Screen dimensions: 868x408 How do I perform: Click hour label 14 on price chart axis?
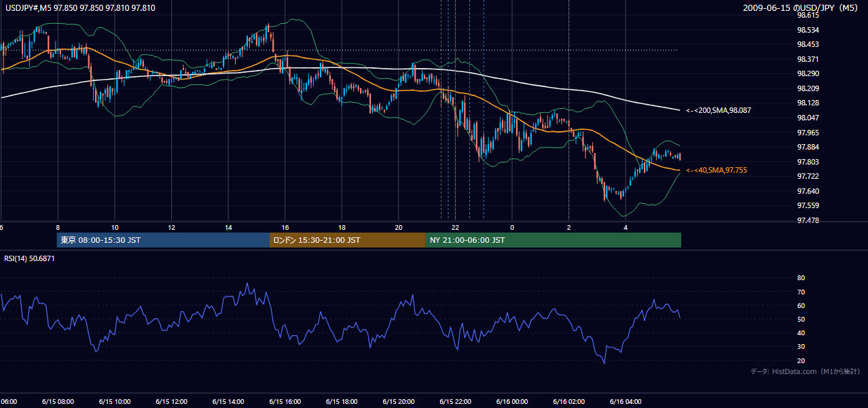[x=228, y=227]
